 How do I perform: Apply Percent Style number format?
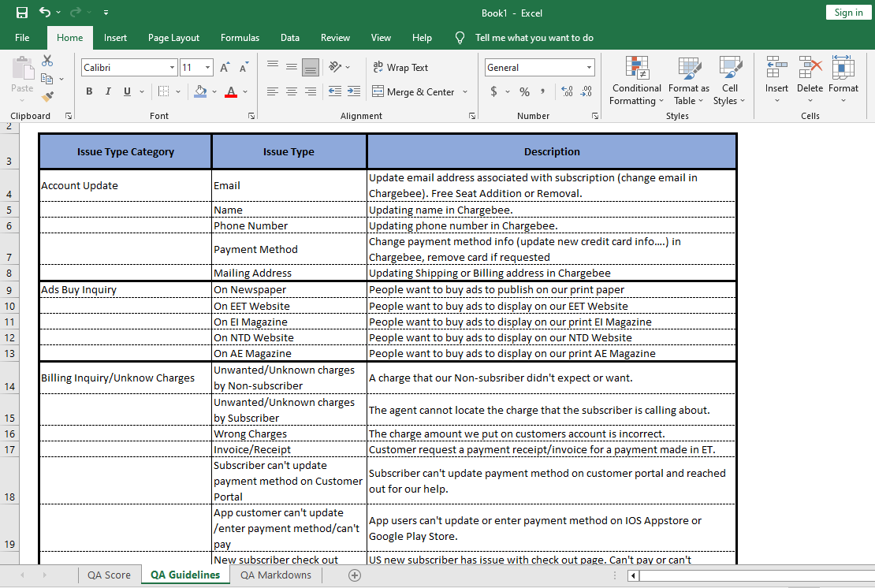click(524, 92)
